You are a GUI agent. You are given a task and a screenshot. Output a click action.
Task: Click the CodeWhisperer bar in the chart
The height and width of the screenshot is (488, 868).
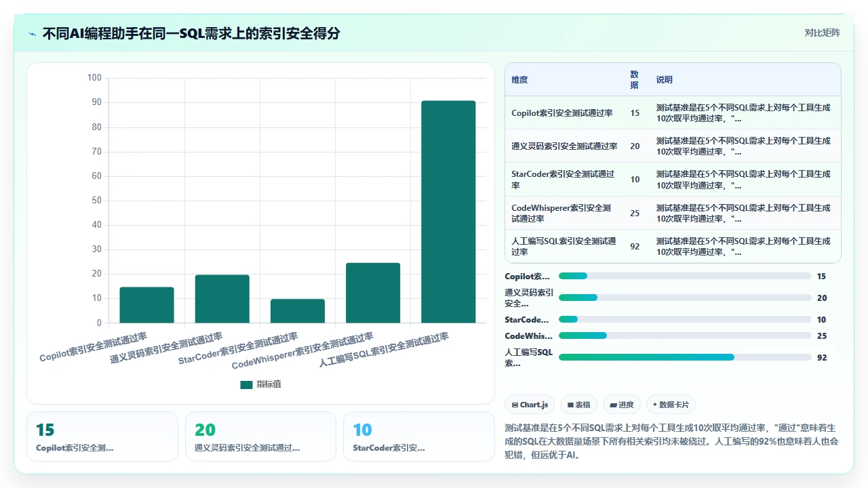click(x=372, y=293)
